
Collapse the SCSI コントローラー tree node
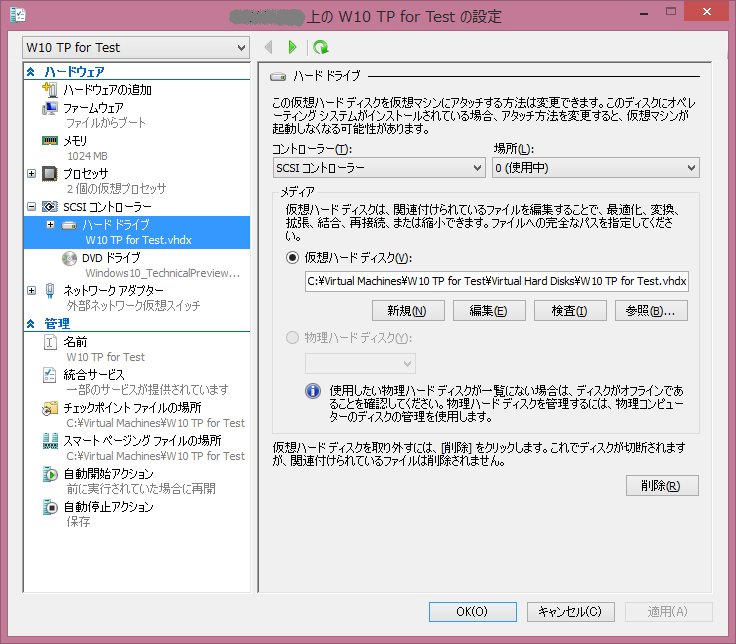coord(31,207)
